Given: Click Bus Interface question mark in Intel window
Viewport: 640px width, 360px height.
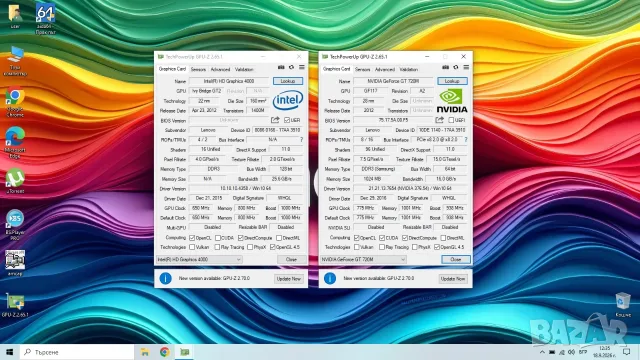Looking at the screenshot, I should coord(302,140).
